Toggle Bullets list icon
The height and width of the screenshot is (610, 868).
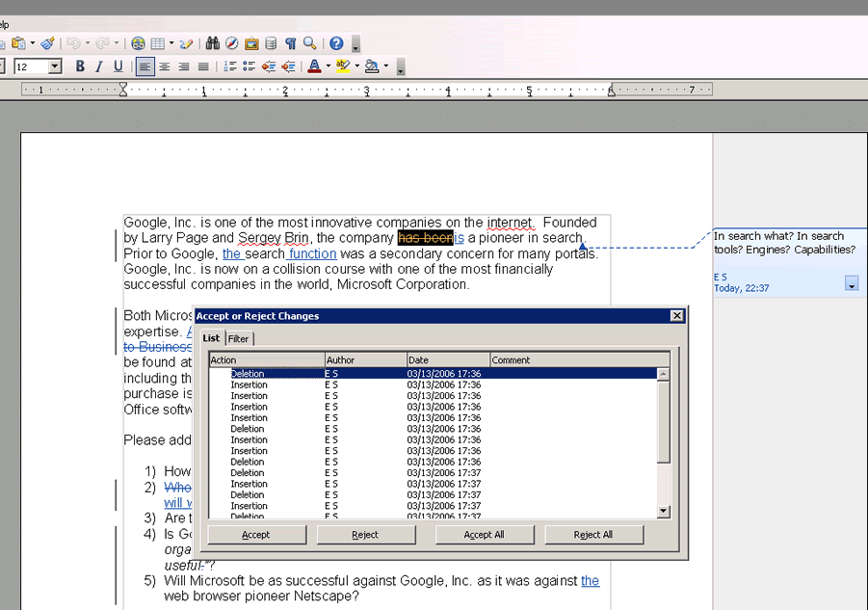(250, 66)
